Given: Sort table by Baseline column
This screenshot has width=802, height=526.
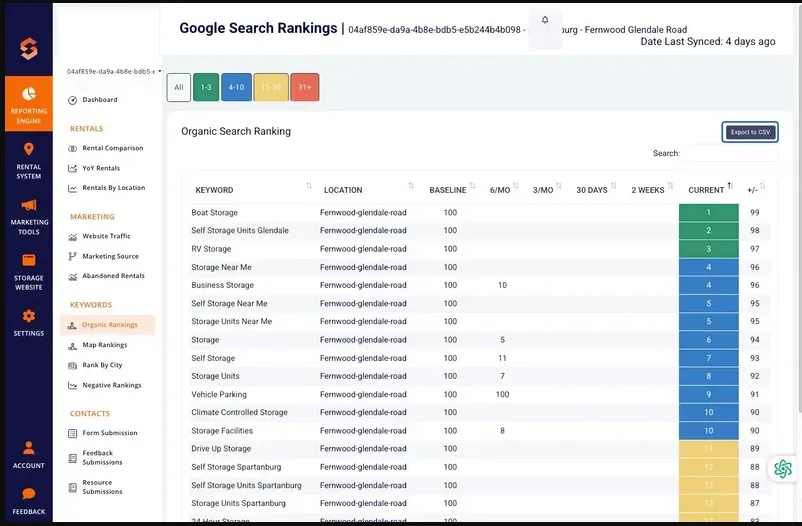Looking at the screenshot, I should pyautogui.click(x=473, y=186).
